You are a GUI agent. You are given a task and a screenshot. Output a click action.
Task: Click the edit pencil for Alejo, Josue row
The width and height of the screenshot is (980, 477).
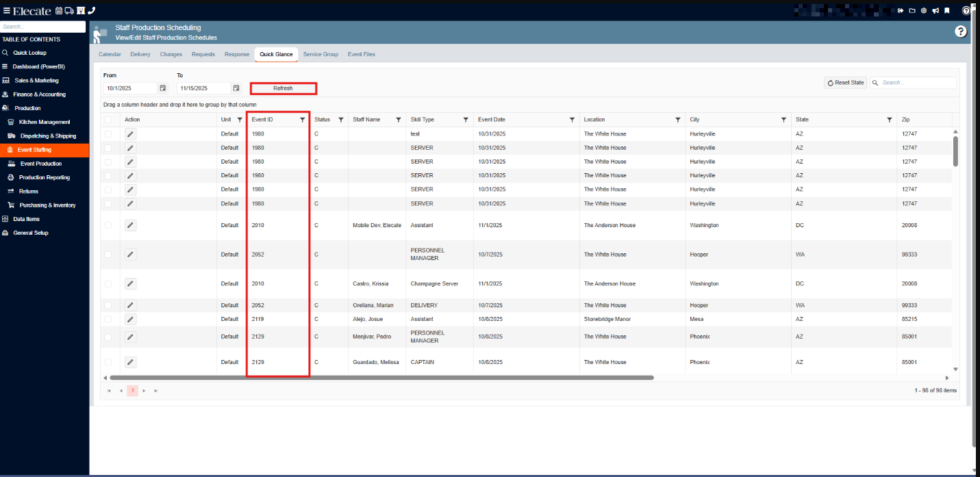(x=131, y=320)
